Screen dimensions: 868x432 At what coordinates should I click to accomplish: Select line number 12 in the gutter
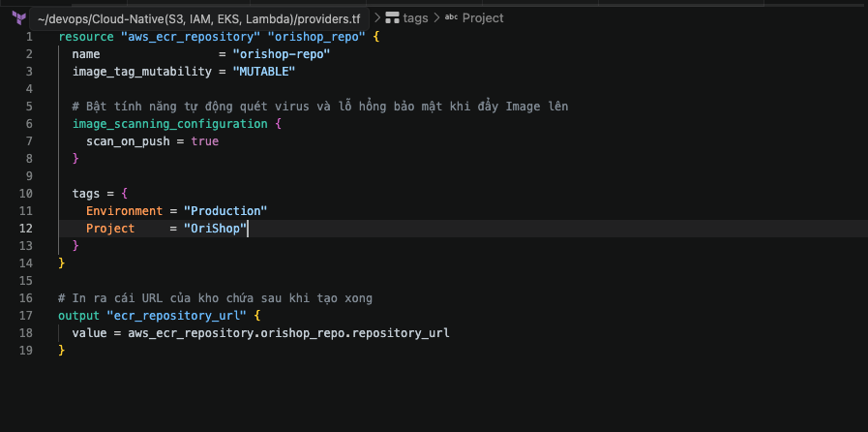pos(26,229)
